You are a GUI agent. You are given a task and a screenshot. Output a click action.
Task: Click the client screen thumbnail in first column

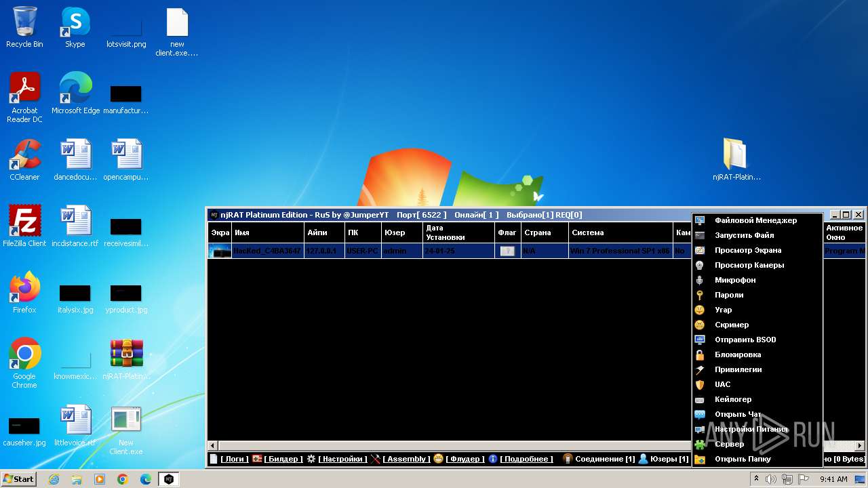(220, 251)
